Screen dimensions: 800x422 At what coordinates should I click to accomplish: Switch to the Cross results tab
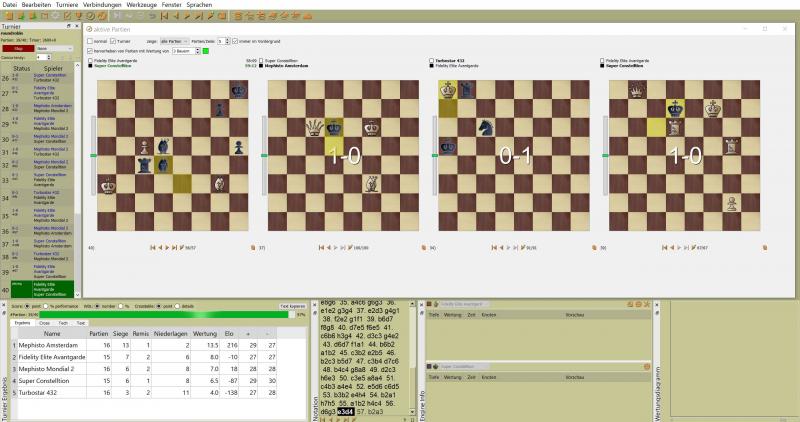click(x=44, y=323)
